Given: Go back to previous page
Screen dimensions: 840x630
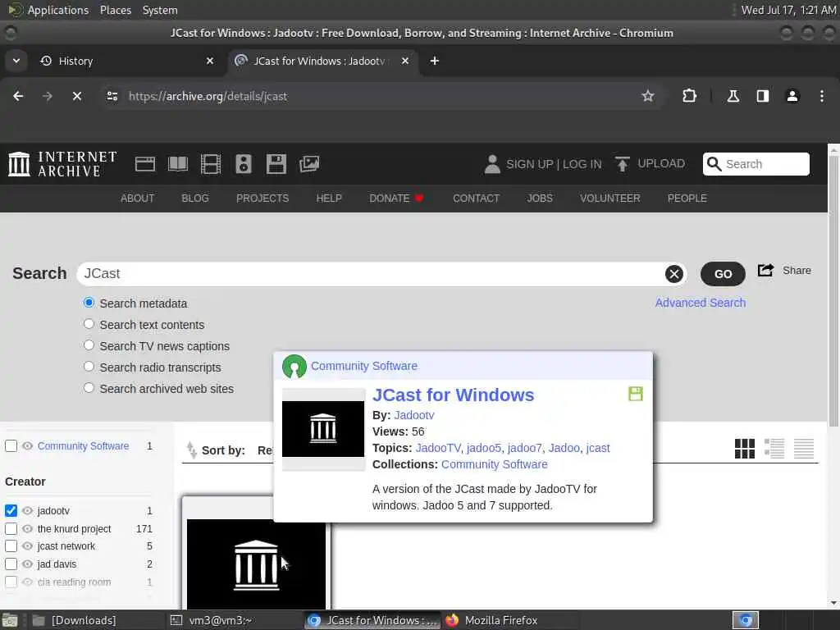Looking at the screenshot, I should (x=18, y=96).
